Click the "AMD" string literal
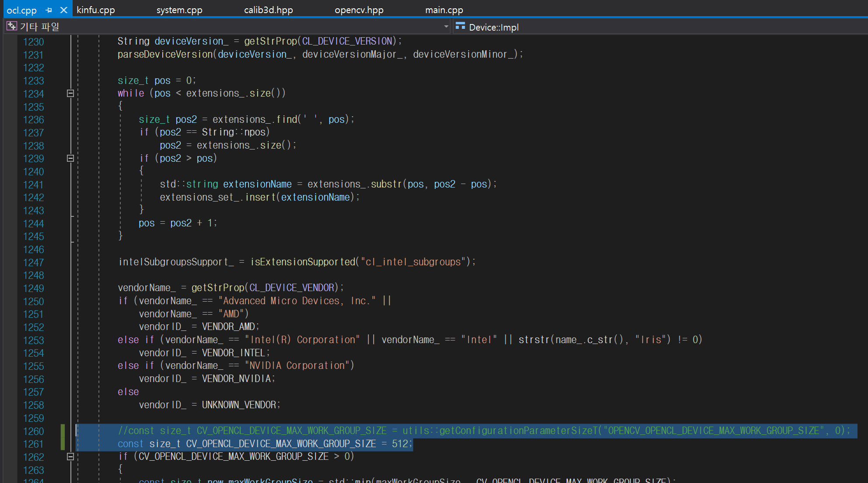 tap(231, 314)
